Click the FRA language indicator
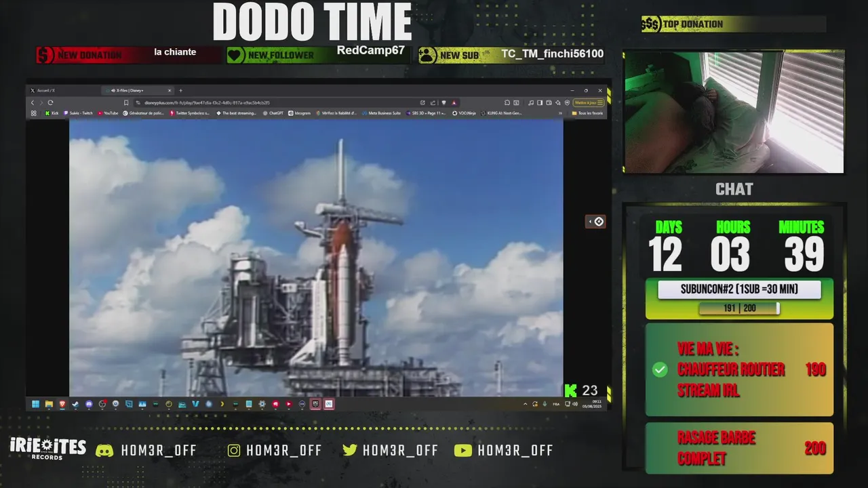The width and height of the screenshot is (868, 488). tap(556, 404)
